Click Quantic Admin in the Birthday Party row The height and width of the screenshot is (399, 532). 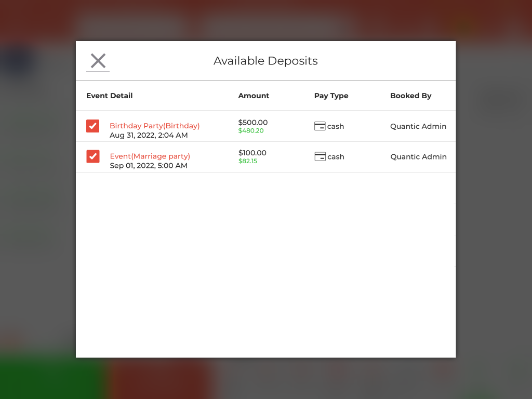[418, 126]
